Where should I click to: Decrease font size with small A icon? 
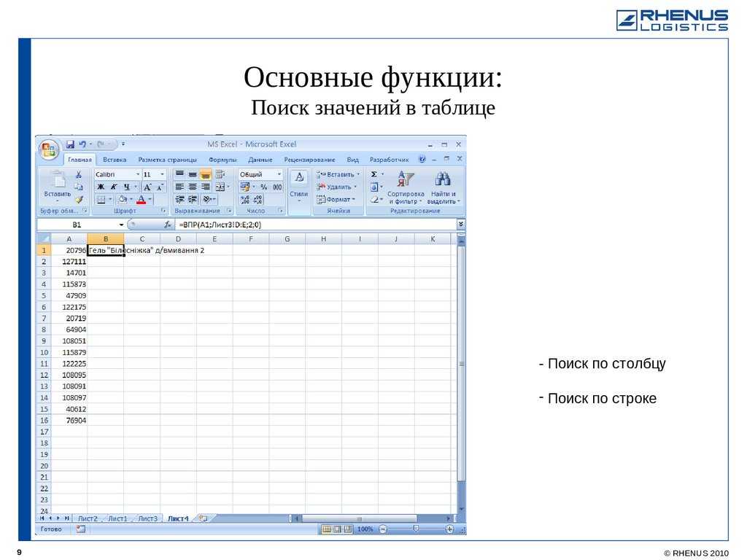(160, 187)
